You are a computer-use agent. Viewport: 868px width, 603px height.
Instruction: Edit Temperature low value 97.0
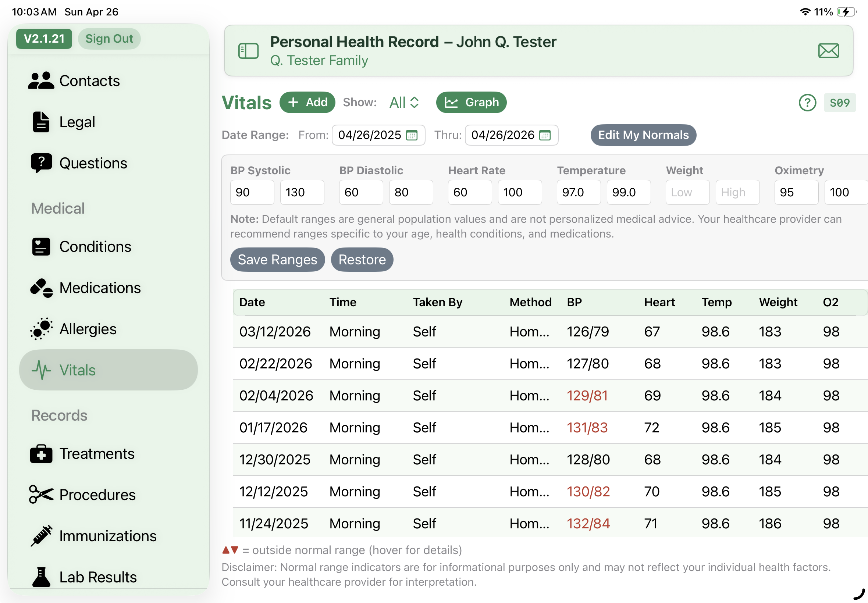579,192
